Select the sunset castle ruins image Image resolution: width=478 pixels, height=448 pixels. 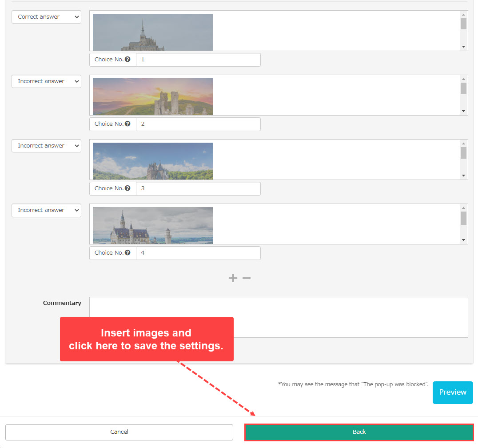tap(152, 97)
